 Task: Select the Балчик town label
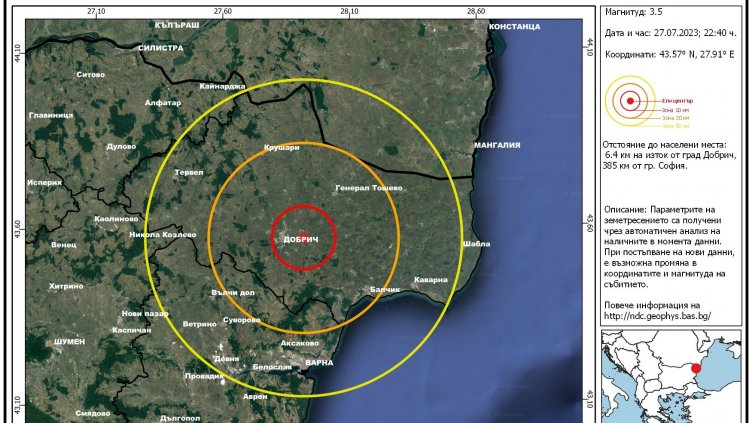pyautogui.click(x=385, y=290)
